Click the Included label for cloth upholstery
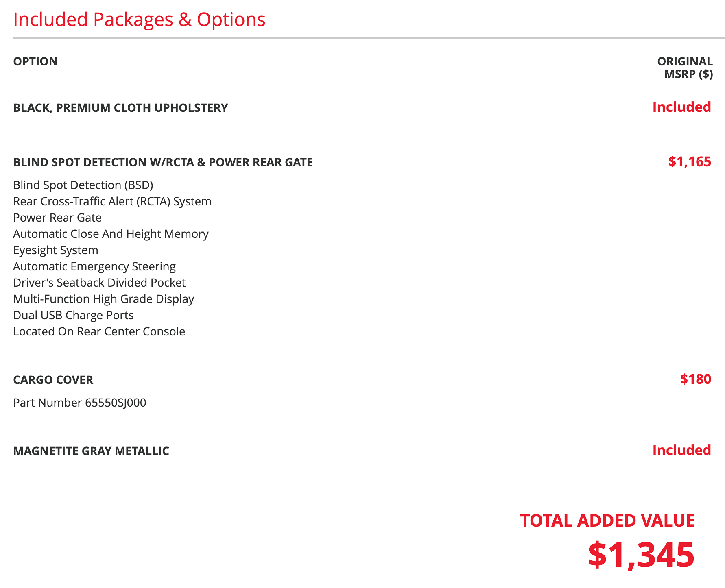 681,107
